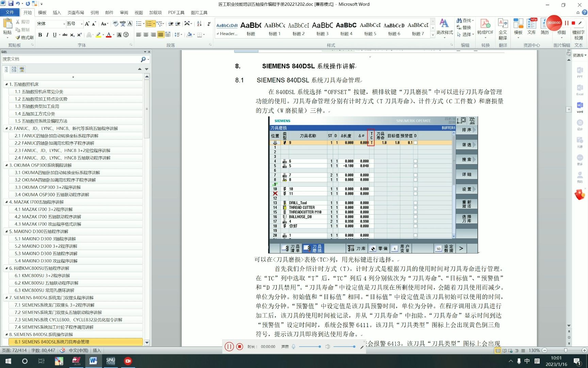Collapse '3. OKUMA OSP300系统编程讲解' node
The width and height of the screenshot is (588, 368).
coord(6,165)
